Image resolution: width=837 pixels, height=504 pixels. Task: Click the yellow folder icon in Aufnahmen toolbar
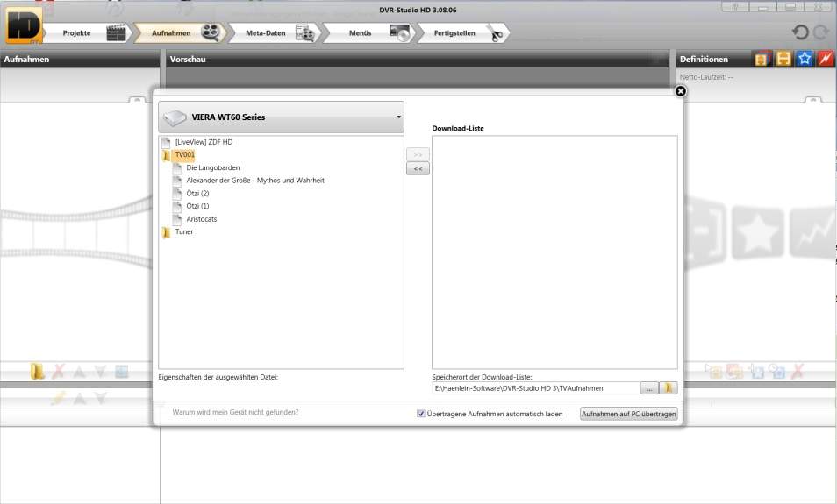[x=37, y=371]
